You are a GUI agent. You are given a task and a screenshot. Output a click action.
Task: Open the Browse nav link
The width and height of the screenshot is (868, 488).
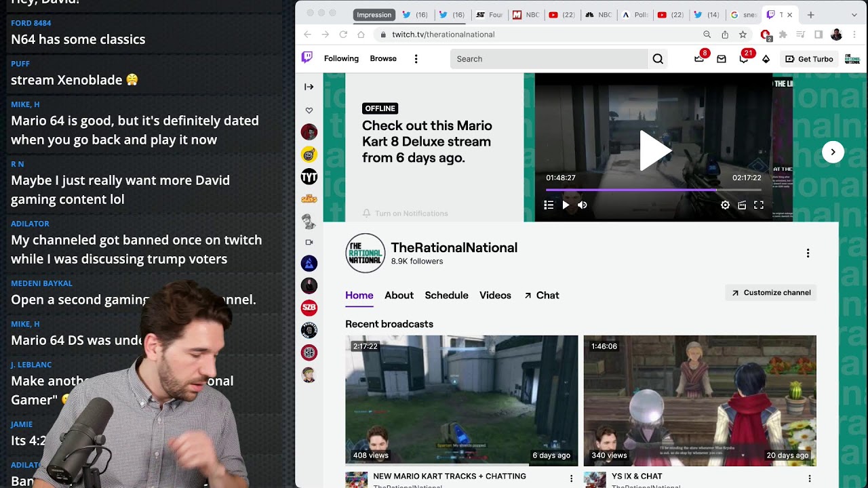point(383,59)
